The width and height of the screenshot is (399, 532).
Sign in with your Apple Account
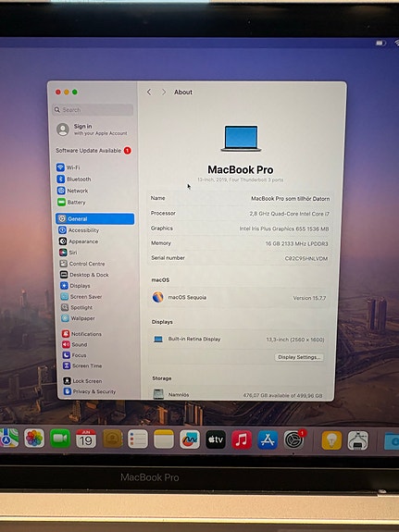click(93, 130)
